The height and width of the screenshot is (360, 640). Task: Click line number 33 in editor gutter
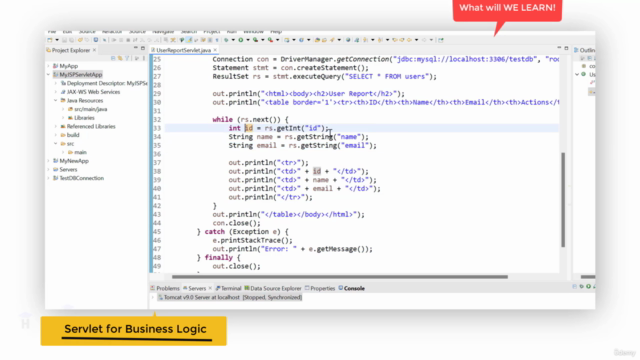pos(157,128)
